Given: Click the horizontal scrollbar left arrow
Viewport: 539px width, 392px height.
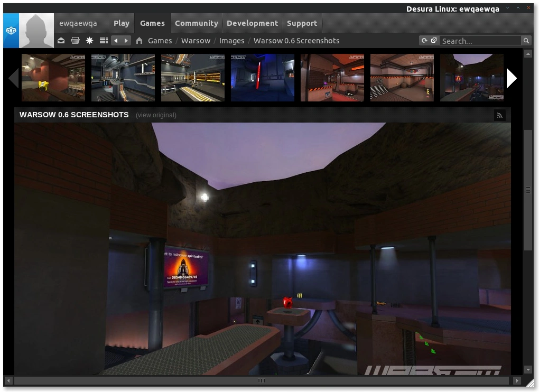Looking at the screenshot, I should 8,381.
